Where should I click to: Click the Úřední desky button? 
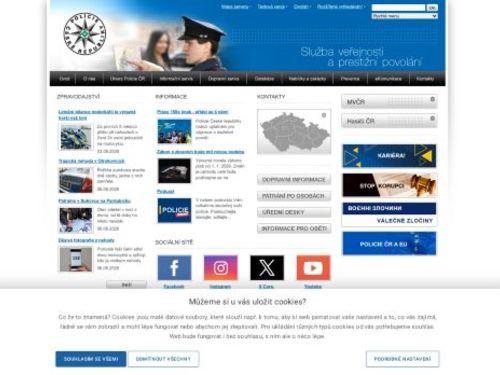294,212
